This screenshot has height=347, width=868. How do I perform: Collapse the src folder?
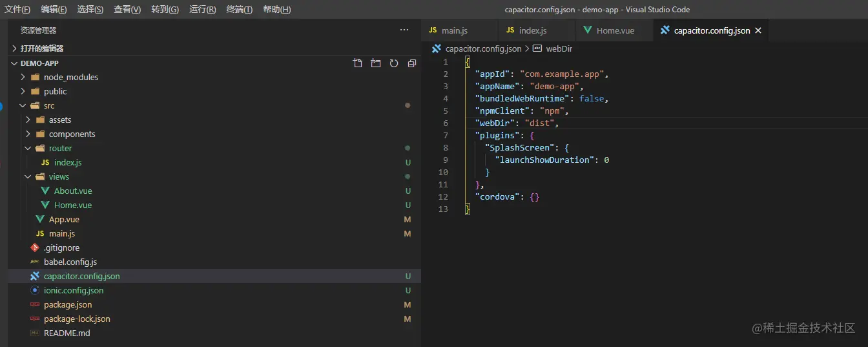coord(23,105)
